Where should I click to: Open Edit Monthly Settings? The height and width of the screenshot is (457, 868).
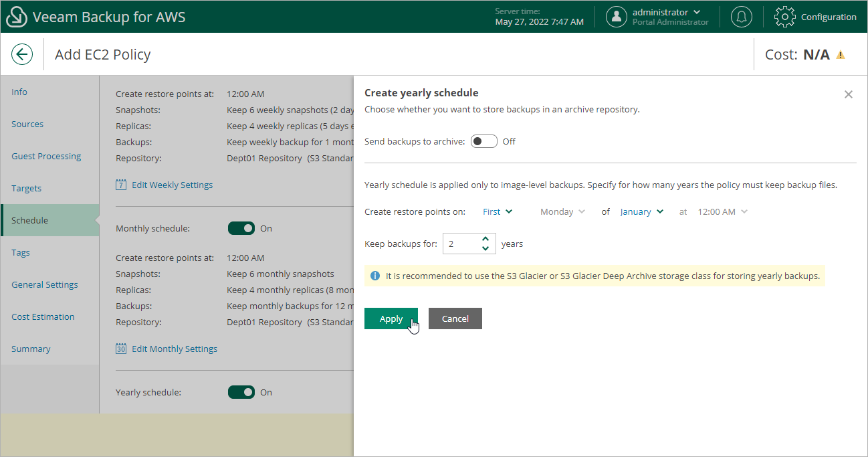pos(175,349)
